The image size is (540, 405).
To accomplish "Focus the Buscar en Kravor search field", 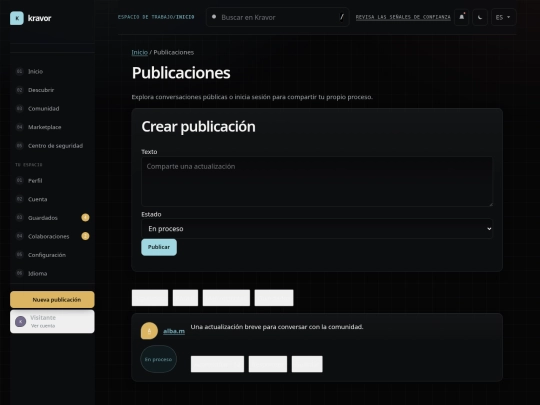I will pyautogui.click(x=278, y=17).
